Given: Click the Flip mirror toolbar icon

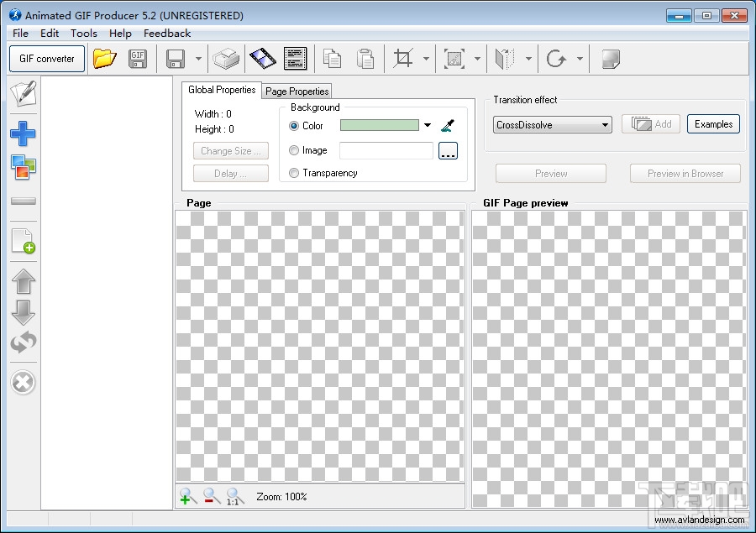Looking at the screenshot, I should coord(506,59).
